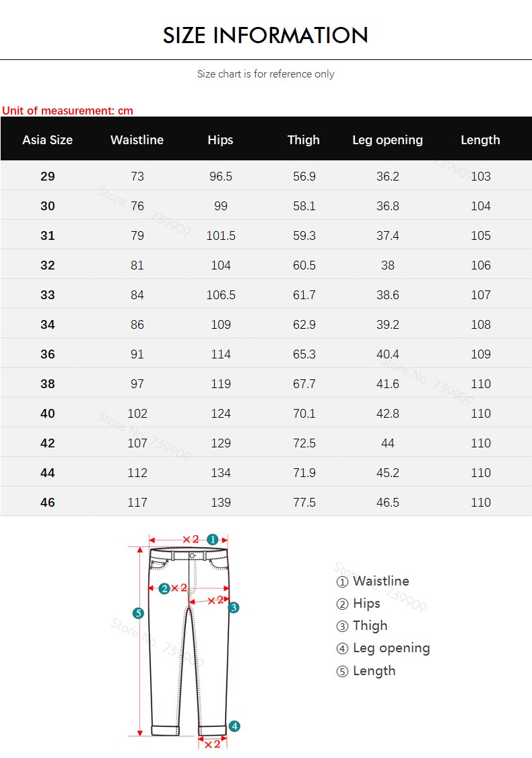The height and width of the screenshot is (758, 532).
Task: Click the Leg opening legend entry
Action: 383,648
